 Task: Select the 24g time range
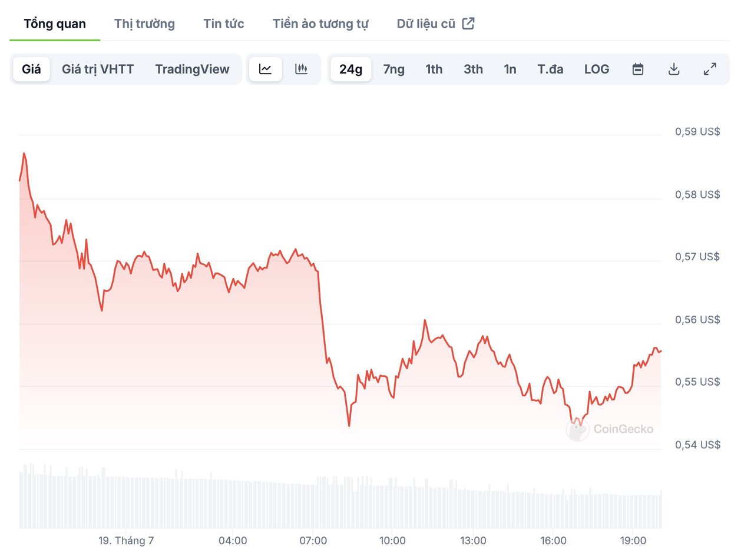click(x=350, y=69)
